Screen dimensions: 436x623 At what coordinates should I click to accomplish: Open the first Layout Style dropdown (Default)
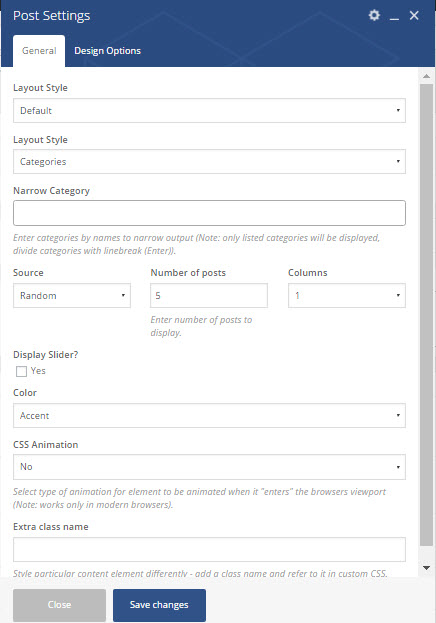209,110
